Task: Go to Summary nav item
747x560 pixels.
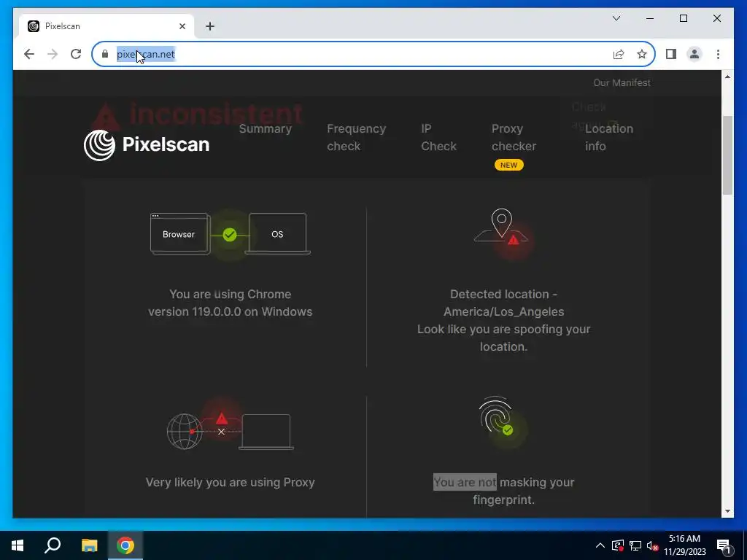Action: click(x=266, y=128)
